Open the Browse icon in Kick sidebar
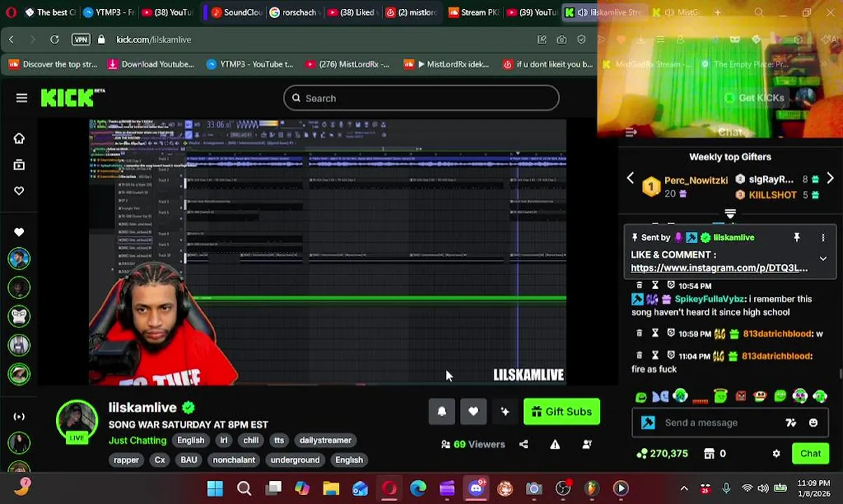843x504 pixels. coord(19,164)
